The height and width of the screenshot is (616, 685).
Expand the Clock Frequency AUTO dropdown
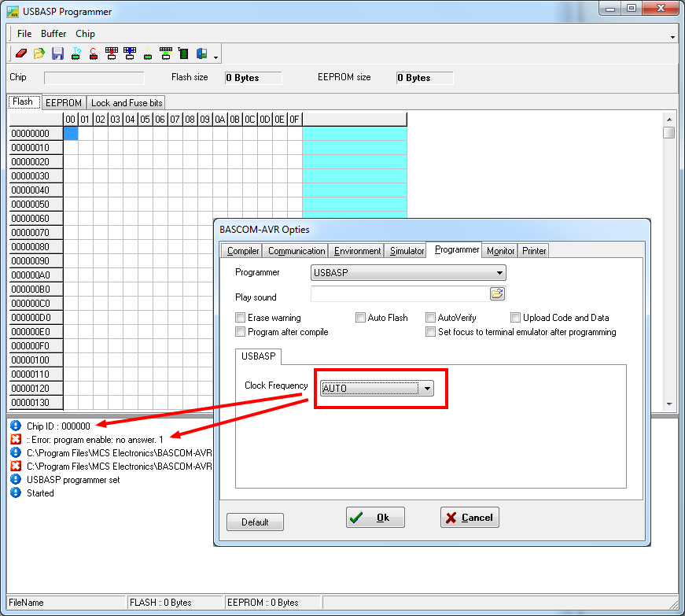[377, 388]
